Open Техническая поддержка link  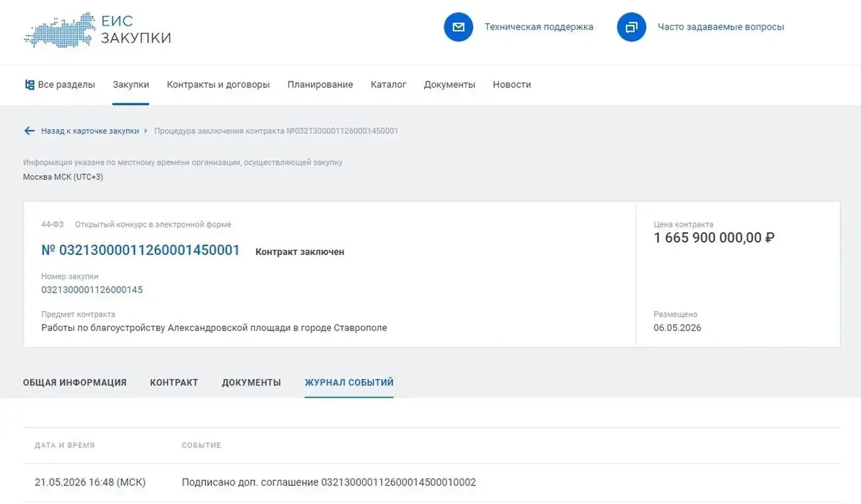(539, 27)
